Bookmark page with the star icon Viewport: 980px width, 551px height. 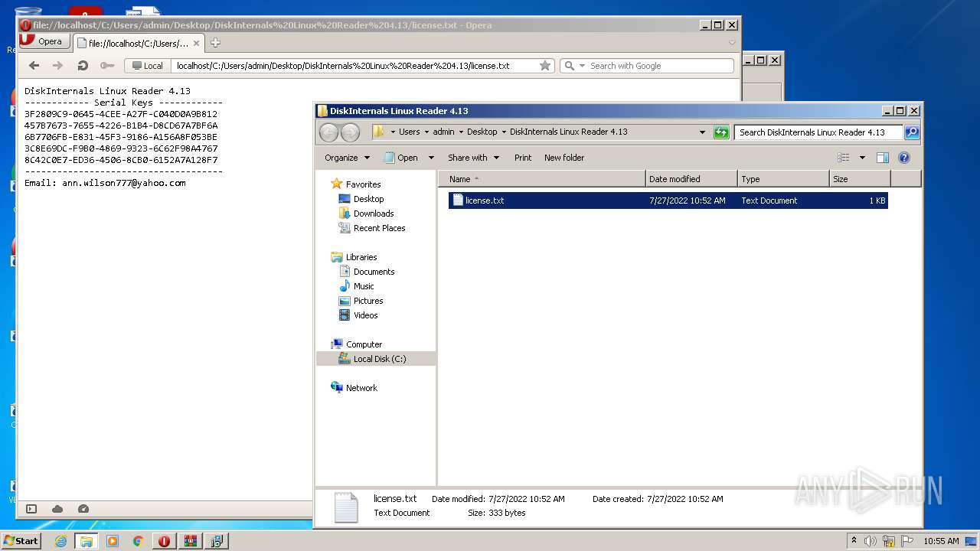point(545,66)
